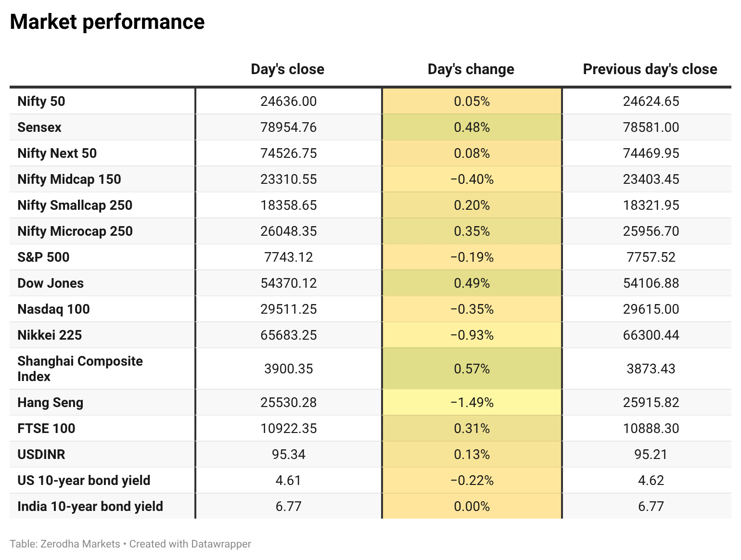This screenshot has height=560, width=741.
Task: Click the S&P 500 day's close 7743.12
Action: (x=289, y=257)
